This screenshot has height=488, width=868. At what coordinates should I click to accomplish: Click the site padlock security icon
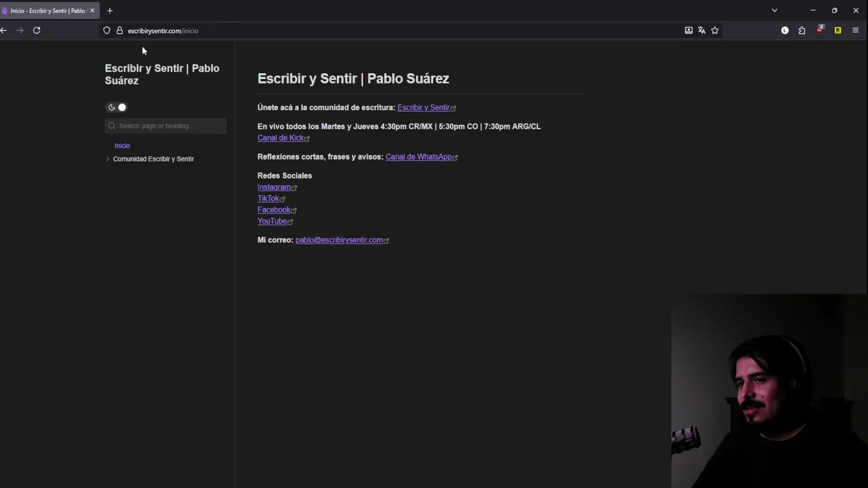point(119,30)
